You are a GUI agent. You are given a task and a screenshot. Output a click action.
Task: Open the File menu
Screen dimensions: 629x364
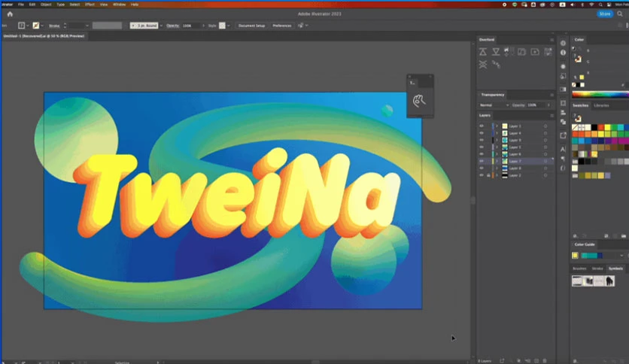(21, 5)
